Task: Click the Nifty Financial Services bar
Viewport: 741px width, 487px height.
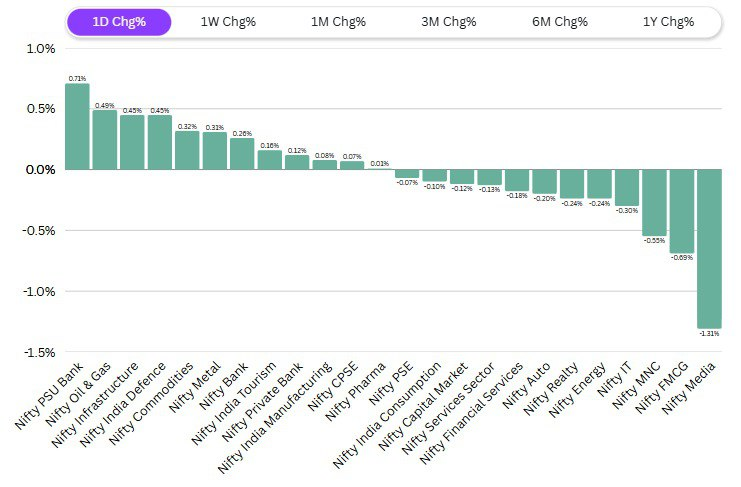Action: tap(517, 180)
